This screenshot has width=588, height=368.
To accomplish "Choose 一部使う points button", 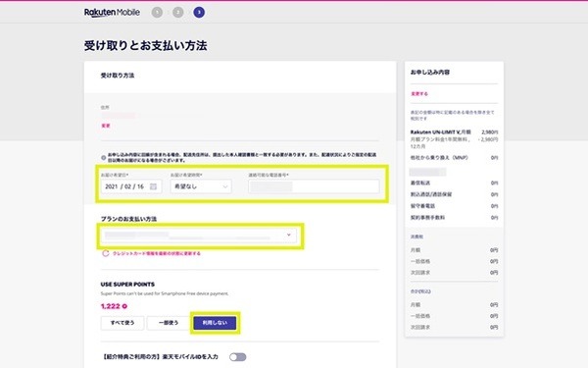I will 169,323.
